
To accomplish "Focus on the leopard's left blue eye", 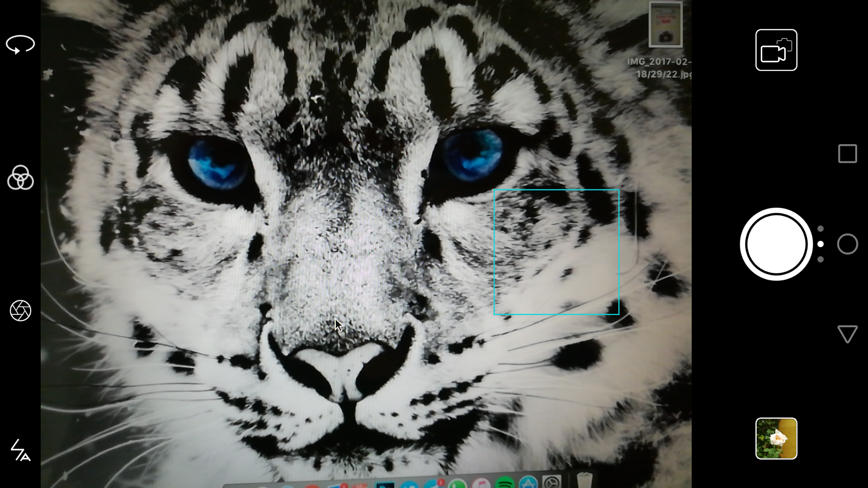I will (217, 164).
